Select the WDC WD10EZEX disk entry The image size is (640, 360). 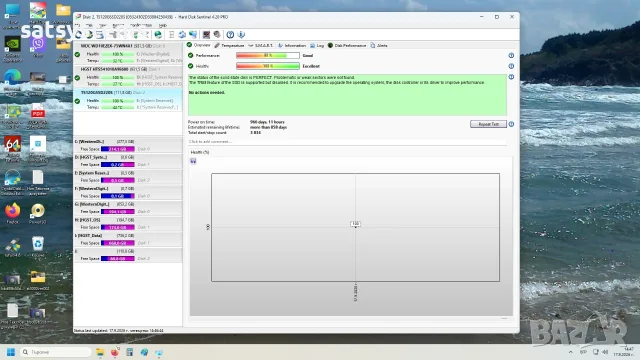(128, 53)
